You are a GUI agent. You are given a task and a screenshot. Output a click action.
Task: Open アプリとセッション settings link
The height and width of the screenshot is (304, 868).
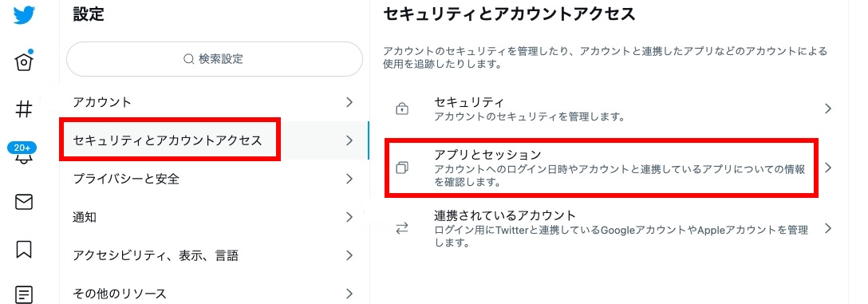coord(609,168)
